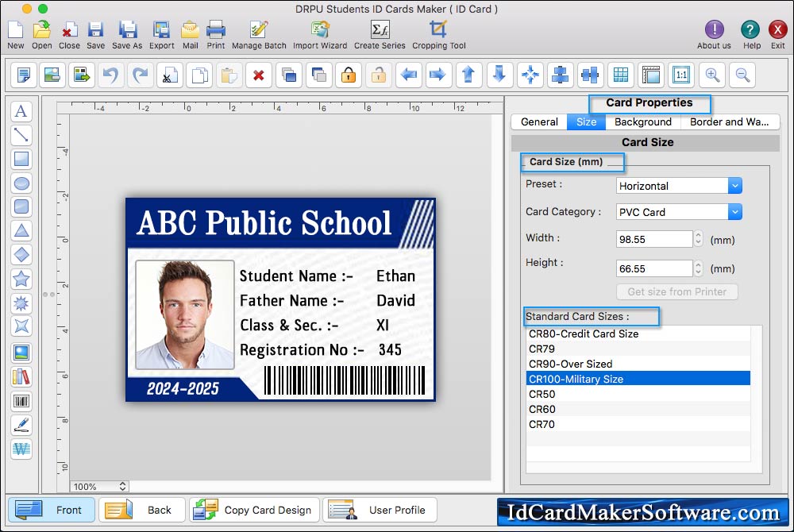Open the Preset dropdown
The width and height of the screenshot is (794, 532).
pyautogui.click(x=679, y=186)
